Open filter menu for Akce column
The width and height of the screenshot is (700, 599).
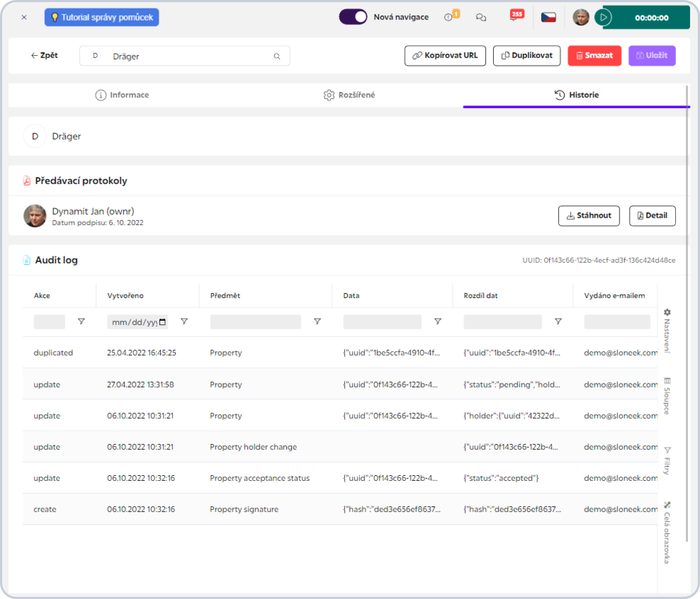coord(81,322)
